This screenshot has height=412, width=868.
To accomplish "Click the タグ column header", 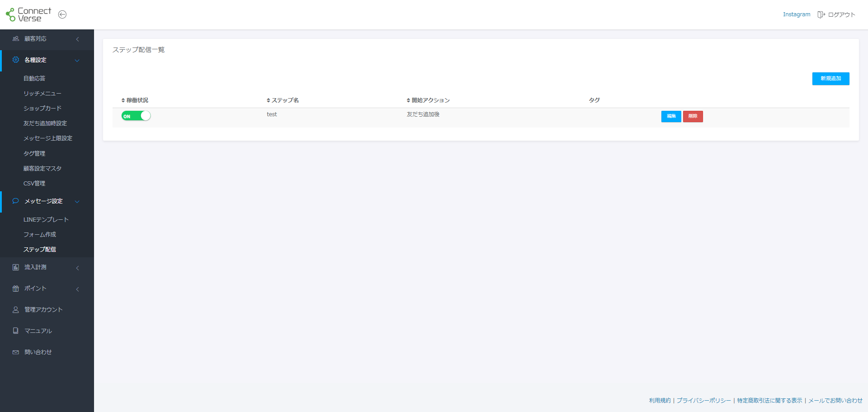I will 594,100.
